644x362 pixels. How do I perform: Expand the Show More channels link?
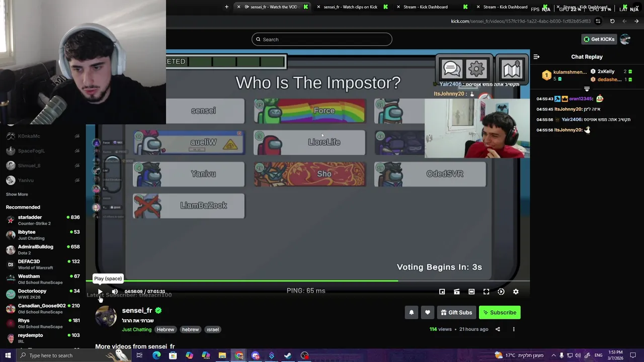[17, 195]
